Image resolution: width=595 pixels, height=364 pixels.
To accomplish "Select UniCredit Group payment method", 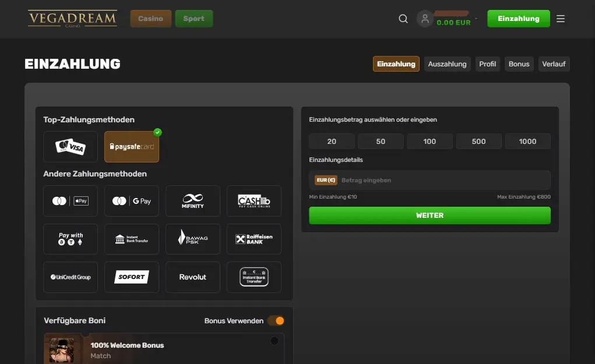I will click(71, 277).
